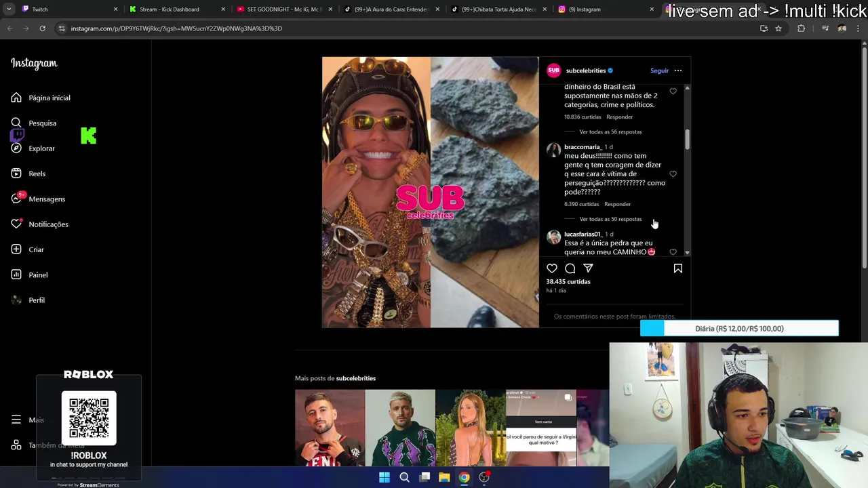Like braccomaria_'s comment
Viewport: 868px width, 488px height.
tap(673, 174)
